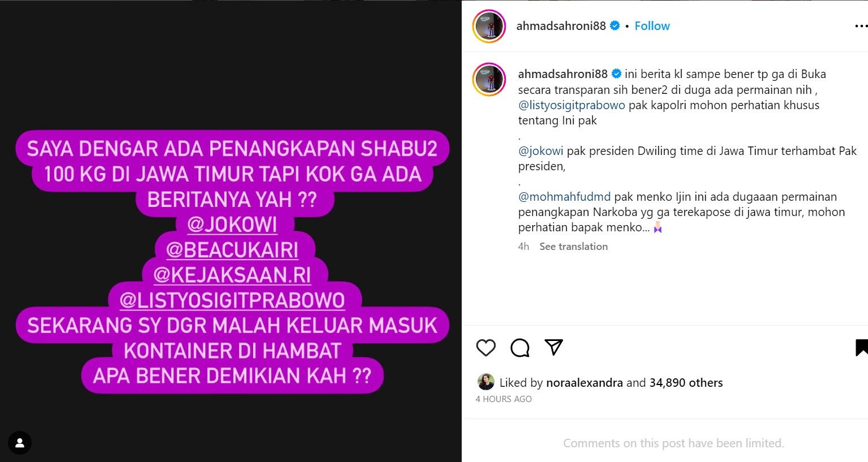
Task: Save the post with the bookmark icon
Action: click(x=861, y=348)
